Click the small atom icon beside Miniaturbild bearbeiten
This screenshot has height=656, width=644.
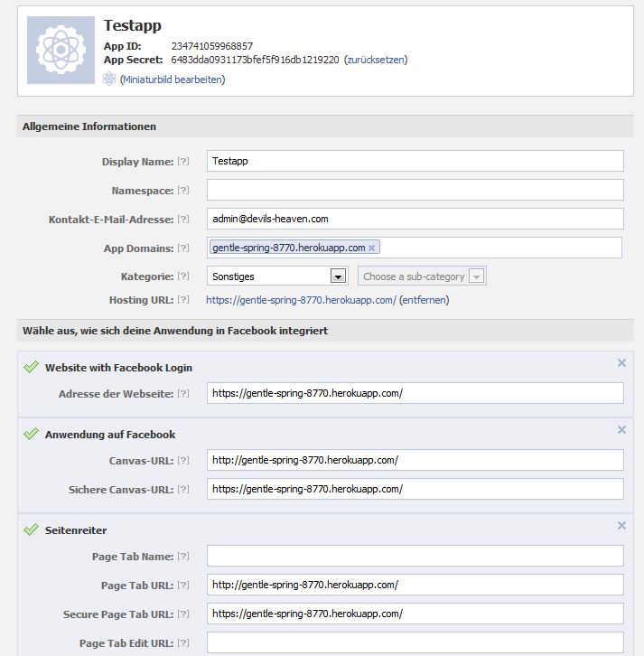pos(109,80)
